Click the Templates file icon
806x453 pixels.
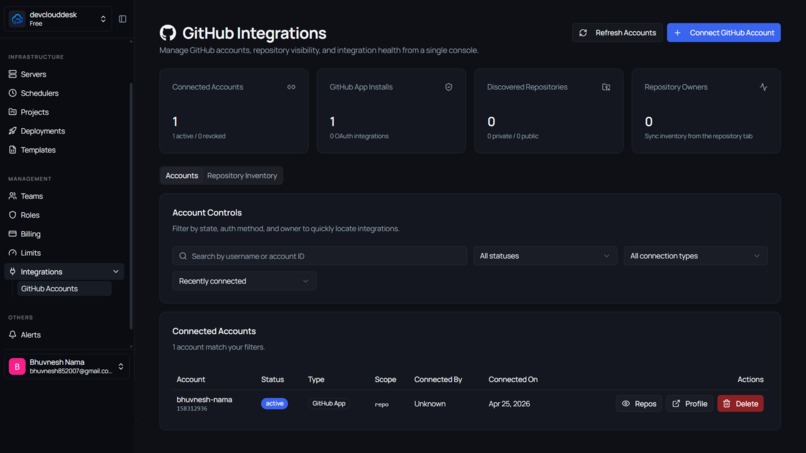tap(12, 150)
